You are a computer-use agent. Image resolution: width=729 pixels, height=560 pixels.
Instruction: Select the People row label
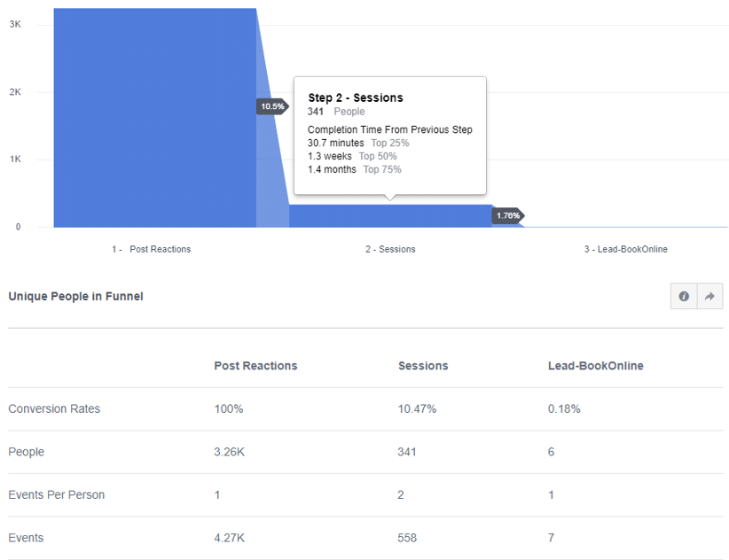[x=26, y=452]
